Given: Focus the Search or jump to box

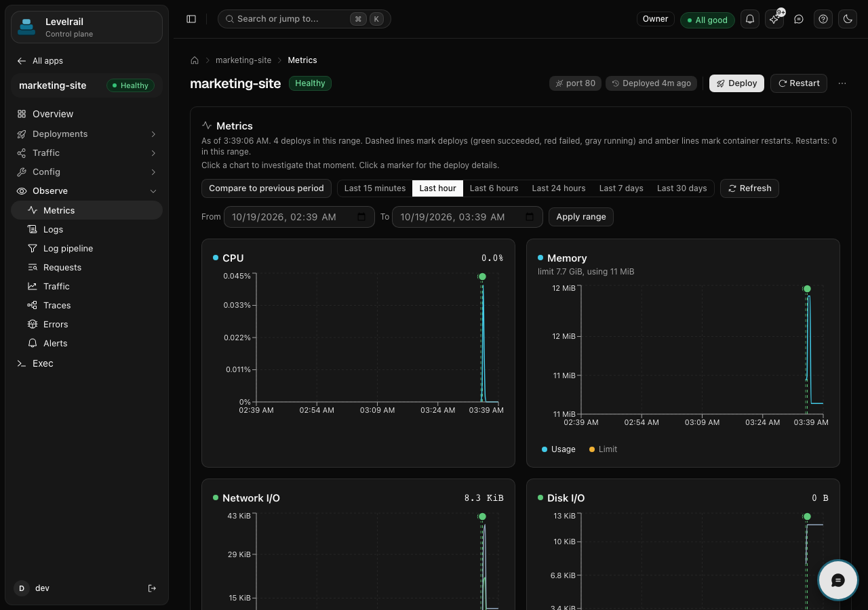Looking at the screenshot, I should (304, 19).
